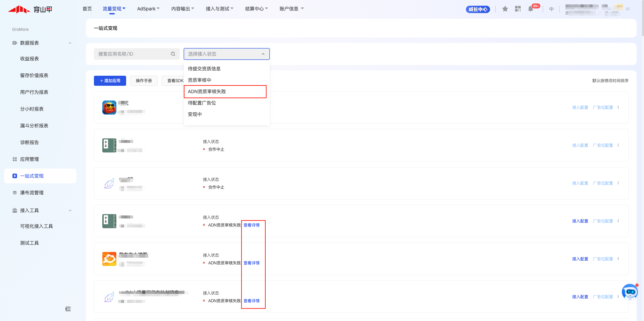Screen dimensions: 644x321
Task: Collapse sidebar using bottom menu icon
Action: tap(68, 309)
